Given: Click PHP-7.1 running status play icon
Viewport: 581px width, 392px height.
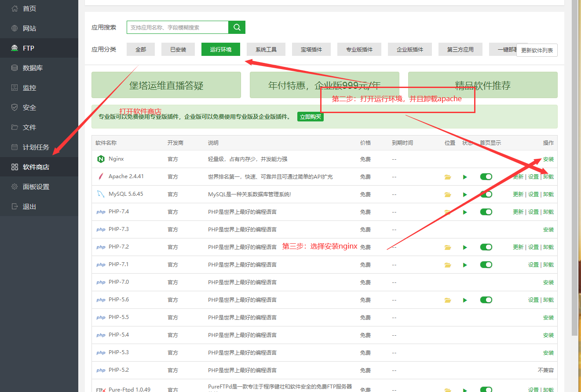Looking at the screenshot, I should tap(465, 265).
